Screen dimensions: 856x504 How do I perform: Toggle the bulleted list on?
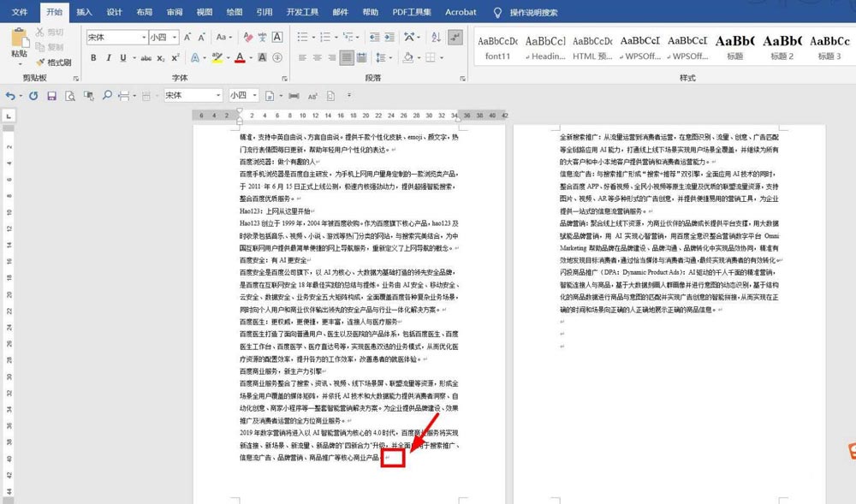303,37
